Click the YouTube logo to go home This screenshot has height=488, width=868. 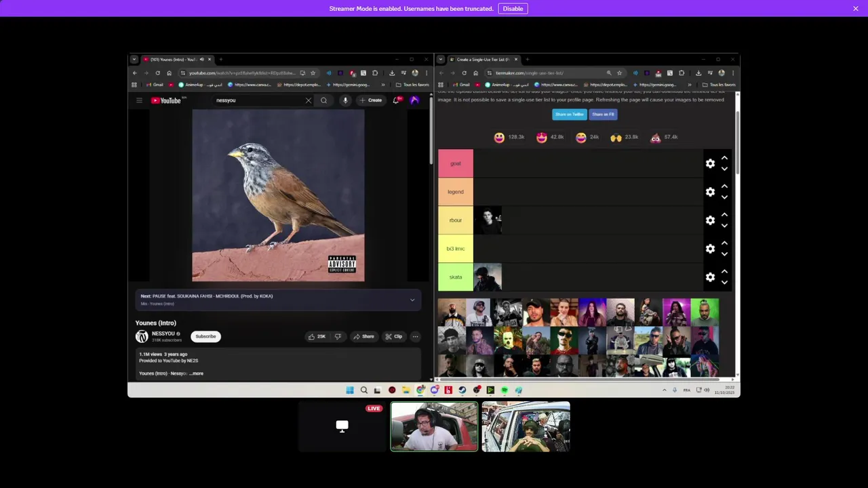coord(166,100)
